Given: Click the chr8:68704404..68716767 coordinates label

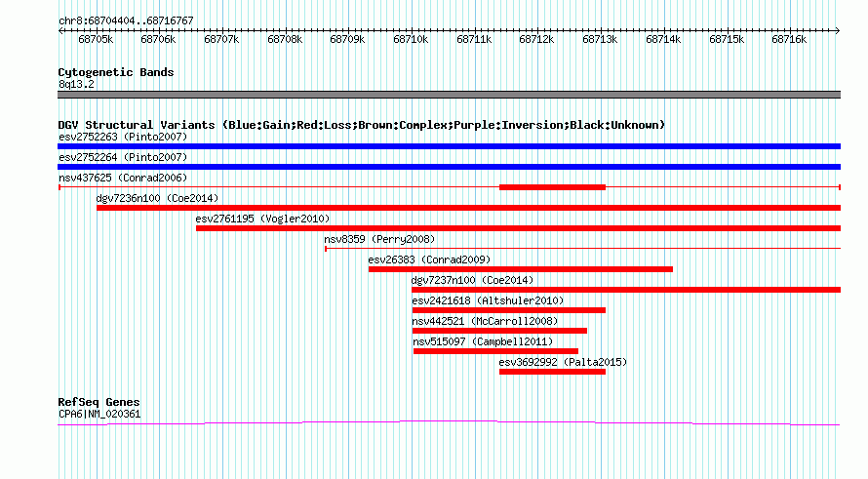Looking at the screenshot, I should point(126,20).
